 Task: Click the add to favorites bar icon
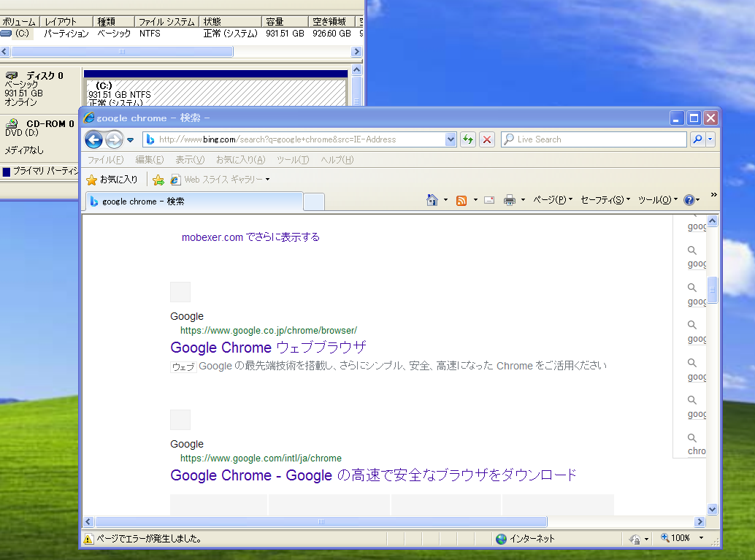pyautogui.click(x=158, y=180)
